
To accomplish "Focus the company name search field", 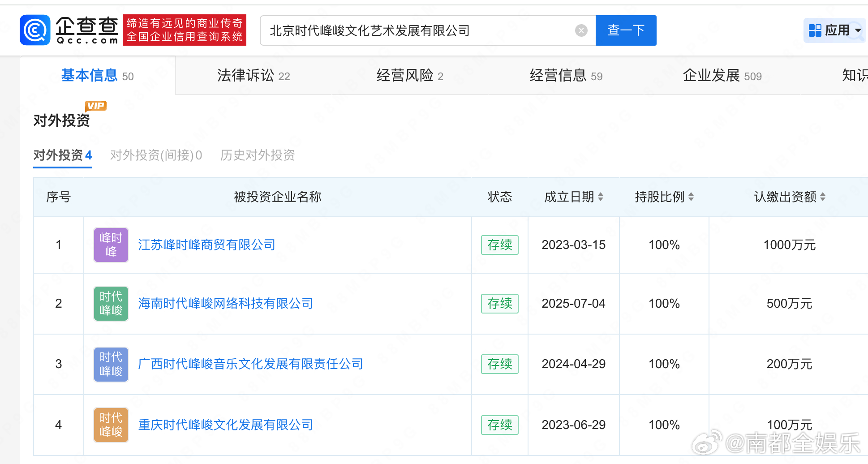I will [428, 30].
